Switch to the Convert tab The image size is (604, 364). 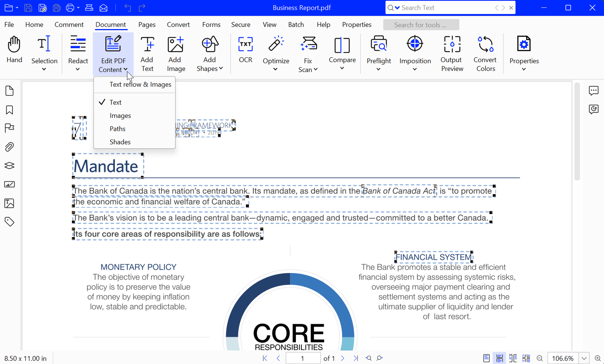click(178, 25)
